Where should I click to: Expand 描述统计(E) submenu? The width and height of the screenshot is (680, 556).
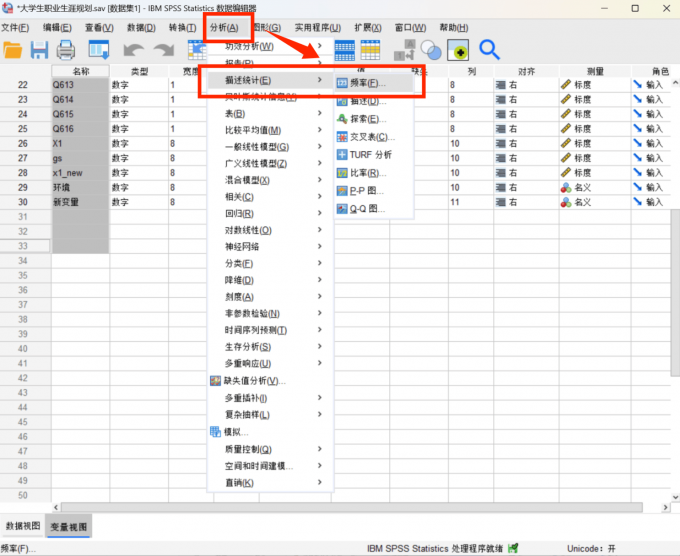pos(271,80)
